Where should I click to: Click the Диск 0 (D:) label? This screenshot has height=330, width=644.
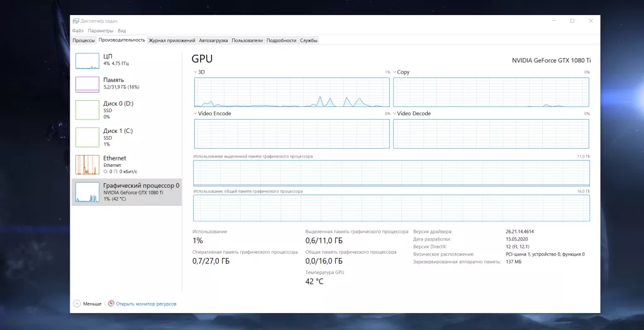pyautogui.click(x=118, y=104)
